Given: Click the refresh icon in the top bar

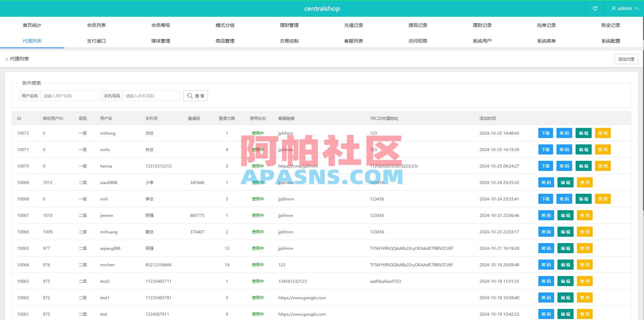Looking at the screenshot, I should click(595, 8).
